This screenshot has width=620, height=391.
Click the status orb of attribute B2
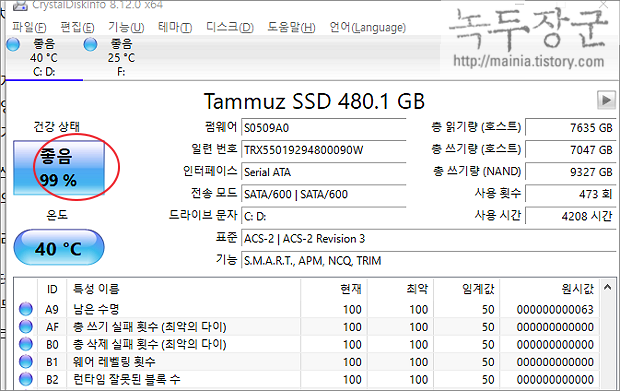point(26,379)
